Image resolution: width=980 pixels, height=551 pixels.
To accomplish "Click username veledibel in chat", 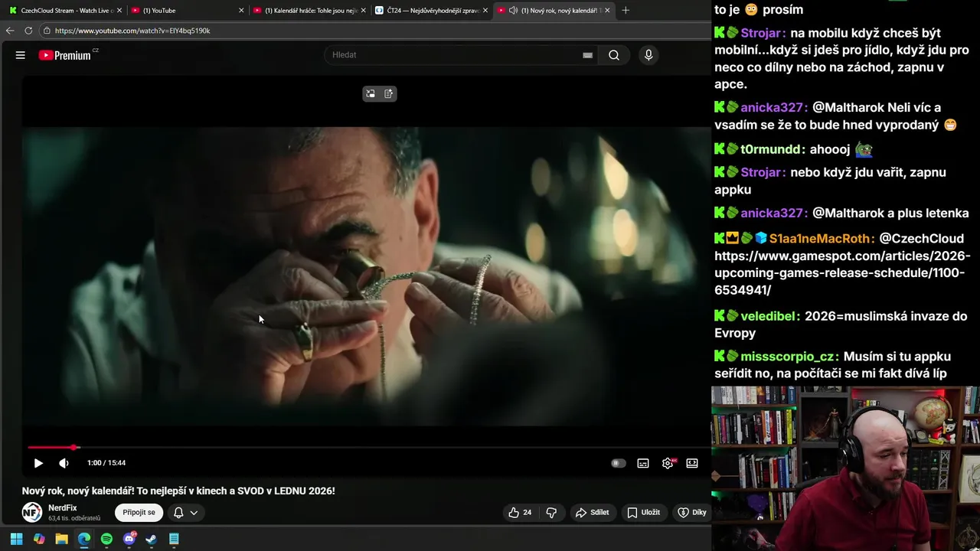I will [770, 316].
